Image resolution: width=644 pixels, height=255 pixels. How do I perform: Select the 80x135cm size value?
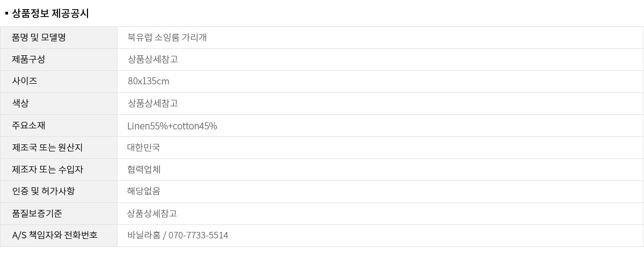[x=148, y=81]
